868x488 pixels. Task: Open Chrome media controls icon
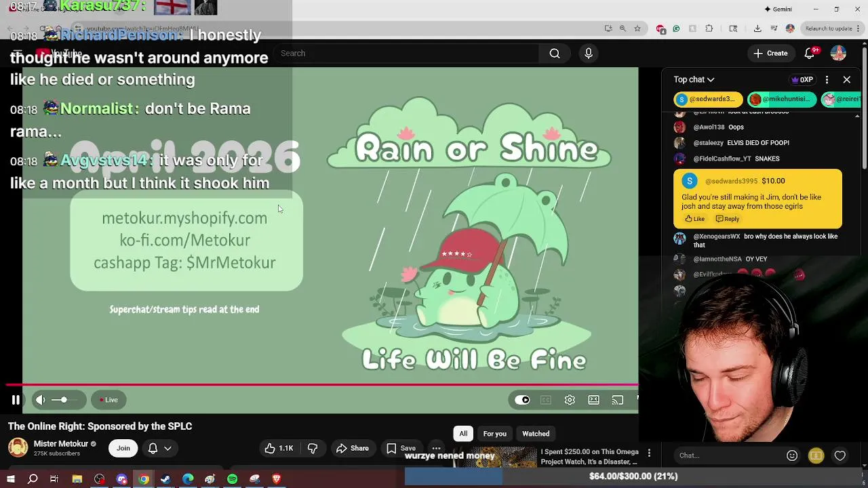point(774,28)
